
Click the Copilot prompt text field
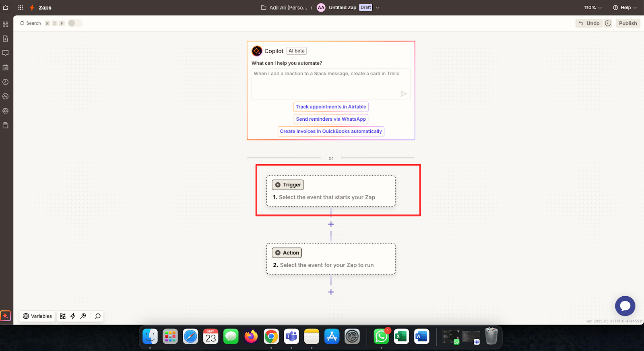point(331,84)
